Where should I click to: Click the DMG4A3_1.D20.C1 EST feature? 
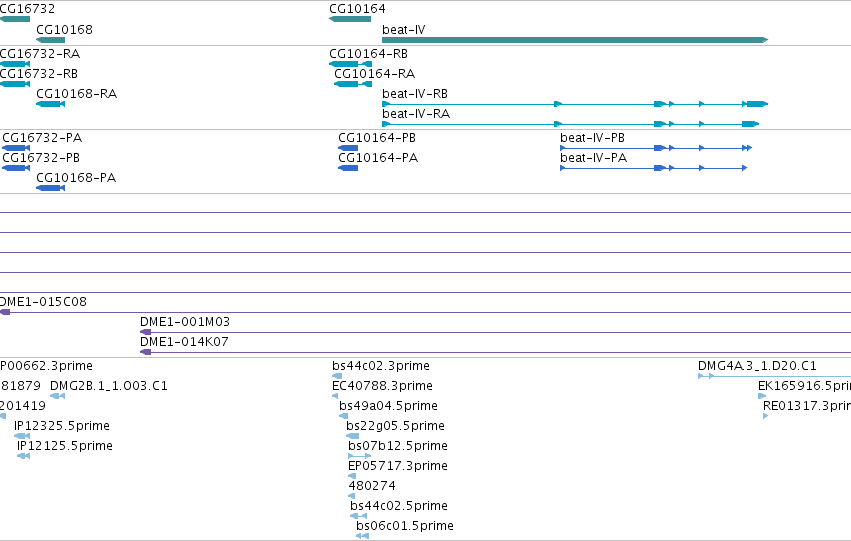click(774, 376)
